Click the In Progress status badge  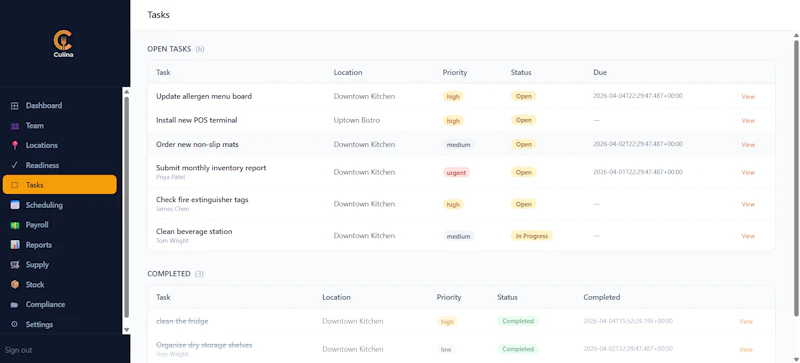point(531,236)
